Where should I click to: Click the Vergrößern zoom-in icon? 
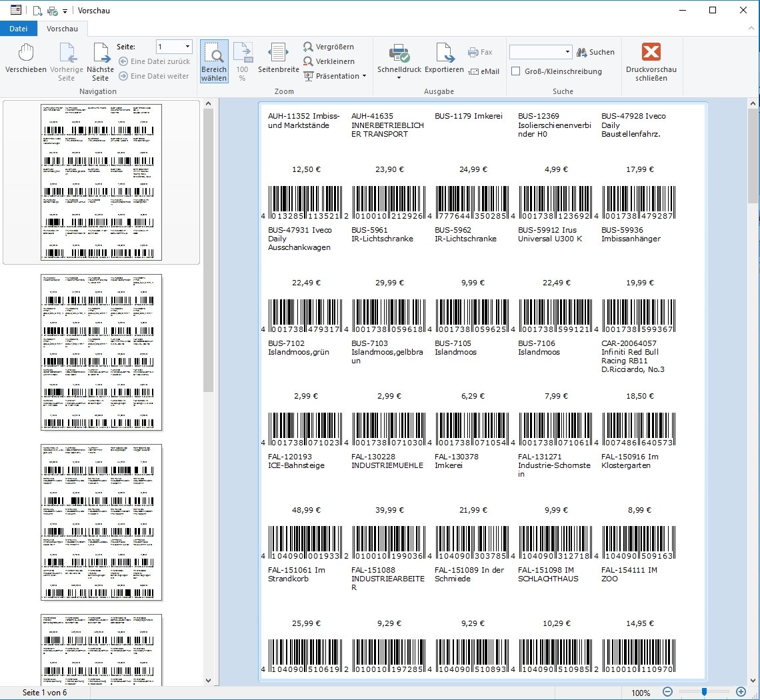click(309, 47)
